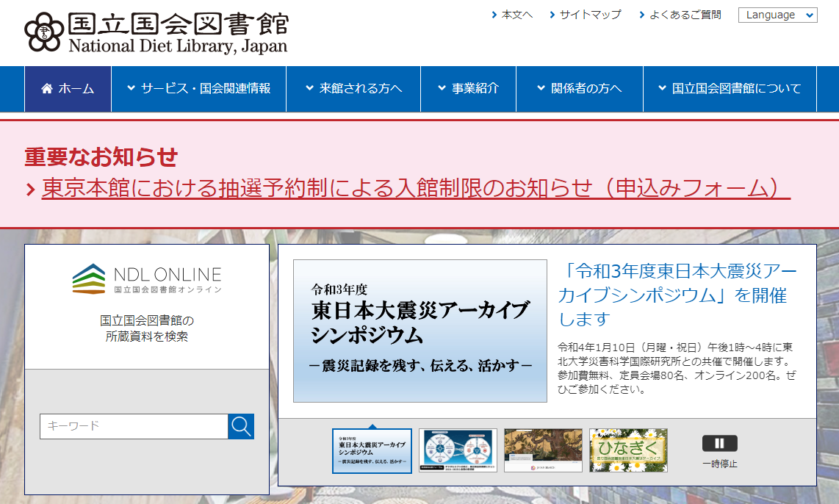
Task: Expand the サービス・国会関連情報 menu
Action: (198, 89)
